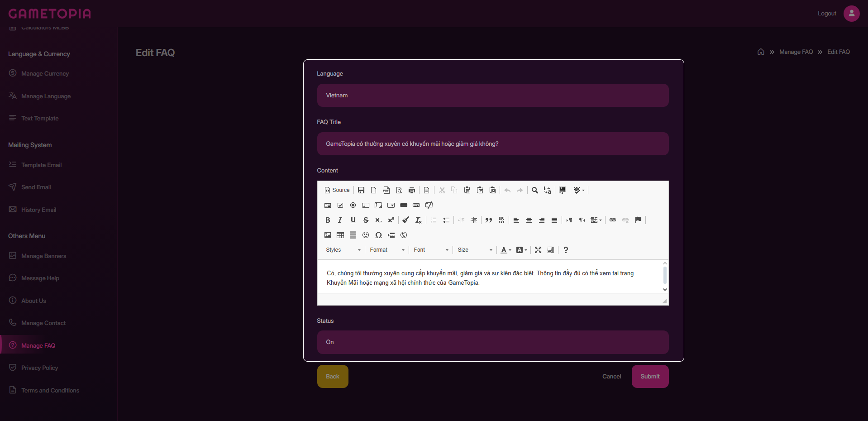Image resolution: width=868 pixels, height=421 pixels.
Task: Insert a form Button icon
Action: [404, 205]
